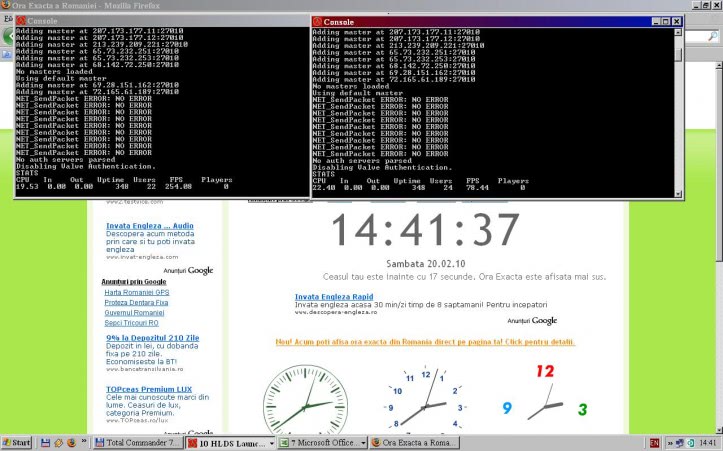Open the Proteza Dentara Fixa link
Image resolution: width=723 pixels, height=451 pixels.
137,303
